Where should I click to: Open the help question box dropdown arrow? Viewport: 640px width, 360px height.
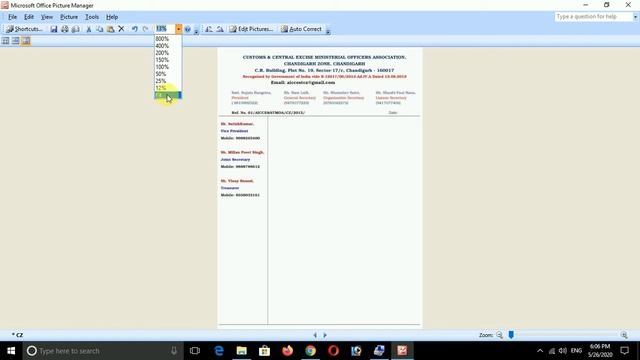pos(636,17)
